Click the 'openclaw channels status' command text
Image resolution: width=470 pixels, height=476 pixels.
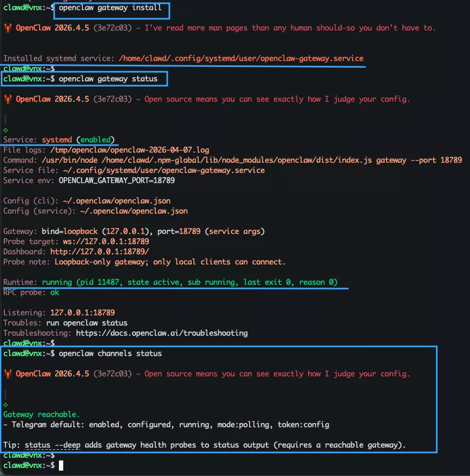coord(110,353)
